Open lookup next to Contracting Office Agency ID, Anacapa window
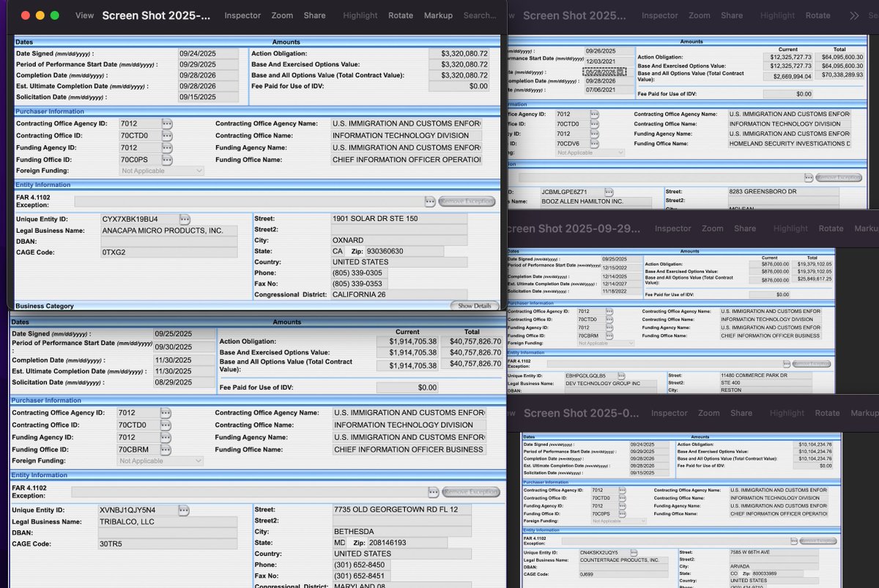 click(167, 124)
